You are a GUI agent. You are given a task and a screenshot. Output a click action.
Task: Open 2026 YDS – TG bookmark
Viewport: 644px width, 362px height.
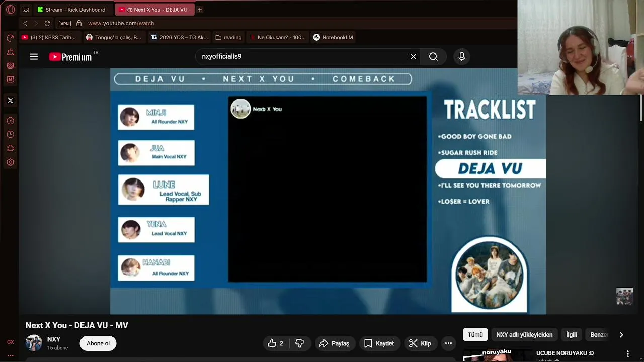click(x=179, y=37)
